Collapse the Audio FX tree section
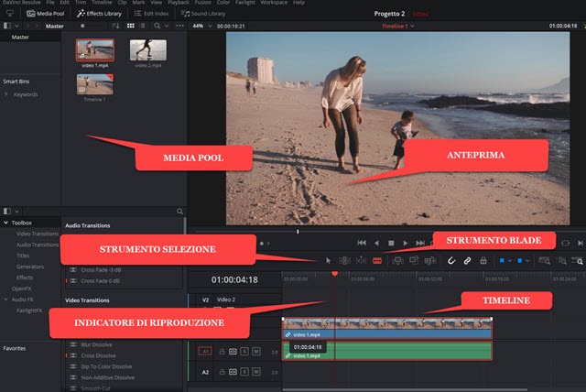Viewport: 586px width, 392px height. 6,299
